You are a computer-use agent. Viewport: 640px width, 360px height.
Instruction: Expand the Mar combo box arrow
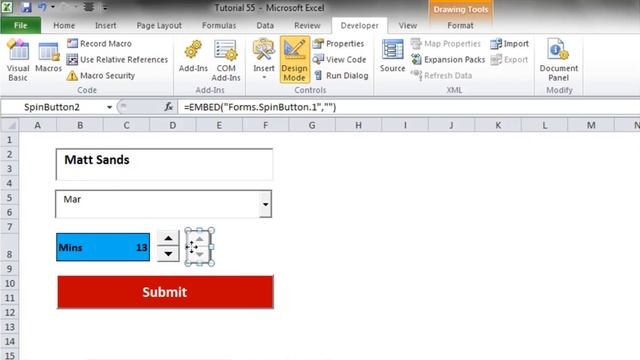(265, 204)
